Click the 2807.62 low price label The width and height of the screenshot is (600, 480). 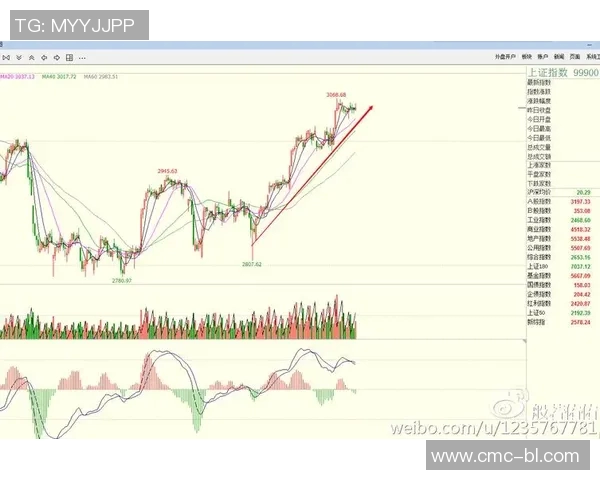(252, 264)
